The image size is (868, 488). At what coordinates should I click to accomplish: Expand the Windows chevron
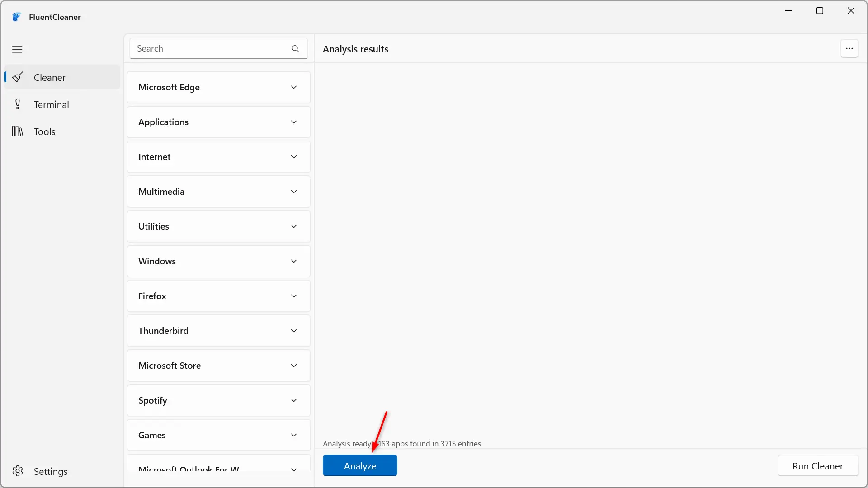(x=294, y=261)
